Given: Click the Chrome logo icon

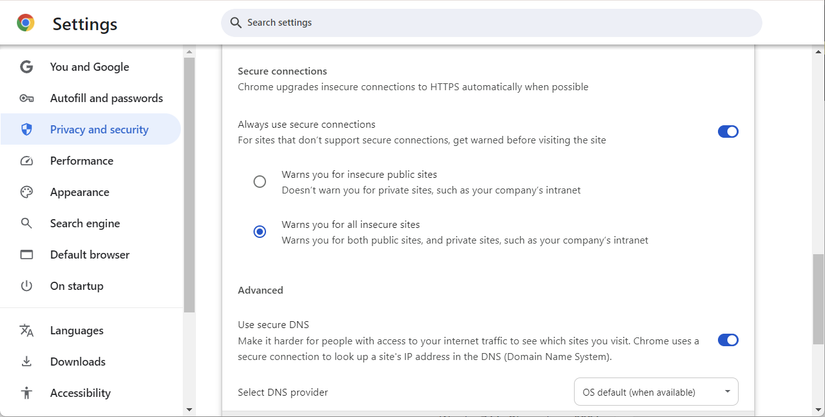Looking at the screenshot, I should point(26,23).
